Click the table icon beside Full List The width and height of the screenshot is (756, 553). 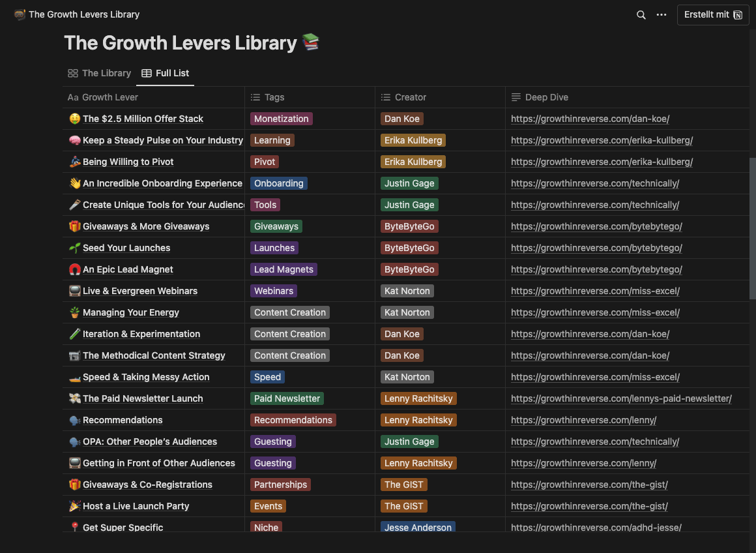tap(147, 73)
